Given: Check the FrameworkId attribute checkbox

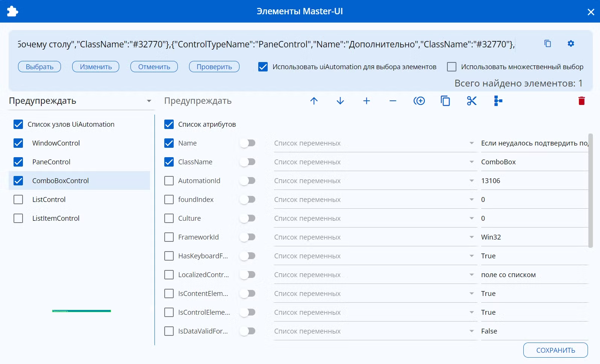Looking at the screenshot, I should pos(169,237).
